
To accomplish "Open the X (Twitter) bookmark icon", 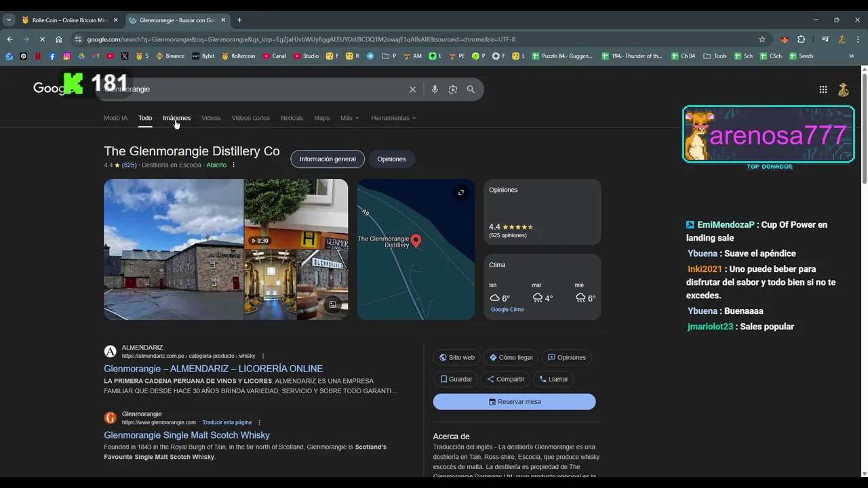I will (125, 56).
